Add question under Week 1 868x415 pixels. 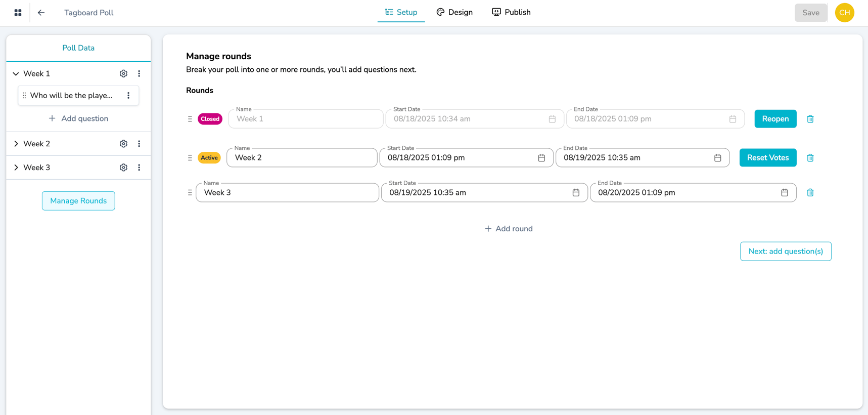pyautogui.click(x=78, y=118)
